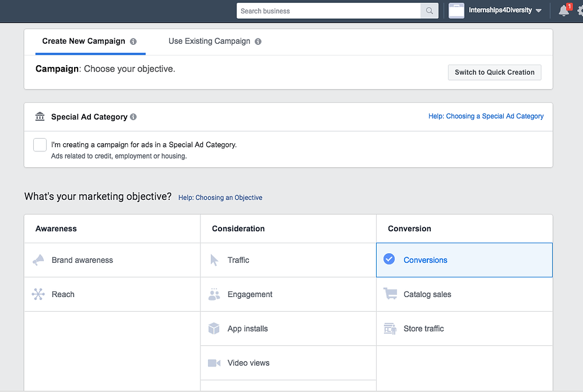The height and width of the screenshot is (392, 583).
Task: Click the Internships4Diversity page thumbnail icon
Action: pyautogui.click(x=456, y=10)
